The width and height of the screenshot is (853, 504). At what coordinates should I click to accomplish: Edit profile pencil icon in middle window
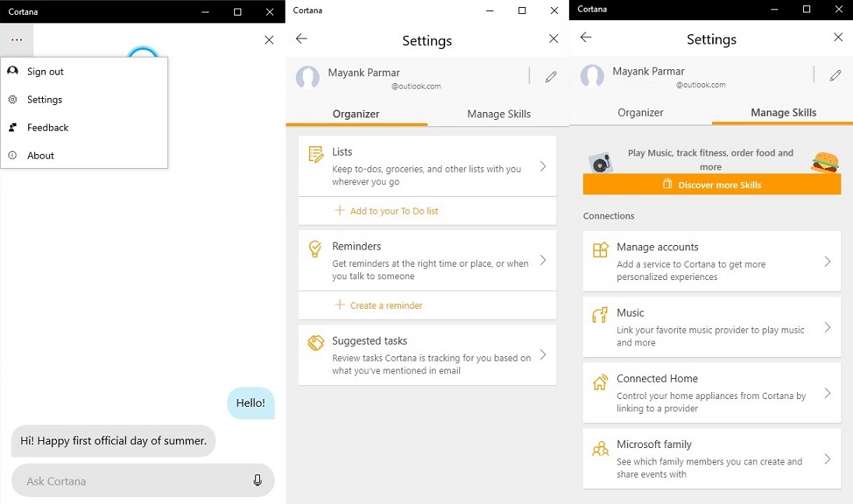550,77
